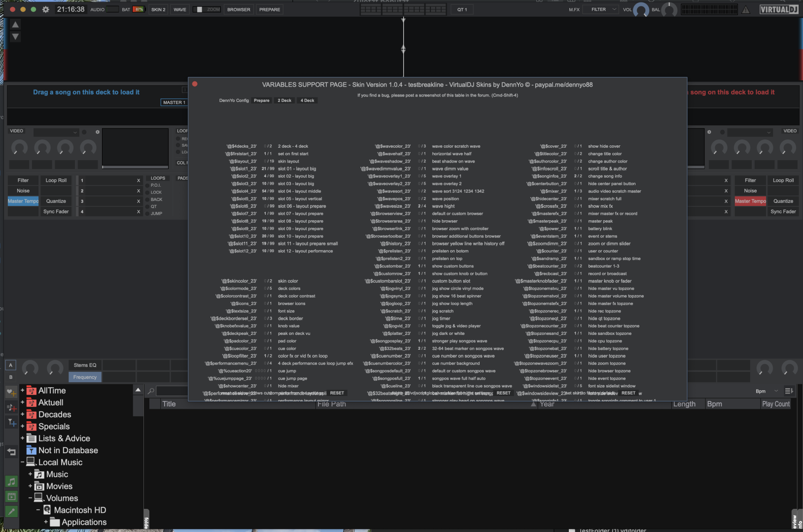The width and height of the screenshot is (803, 532).
Task: Select the Not in Database filter icon
Action: tap(32, 450)
